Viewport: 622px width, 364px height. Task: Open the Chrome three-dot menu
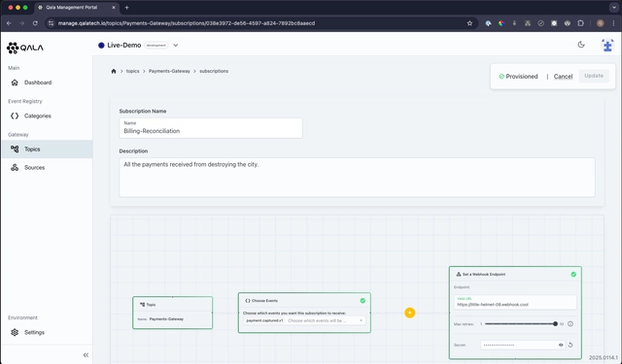613,23
